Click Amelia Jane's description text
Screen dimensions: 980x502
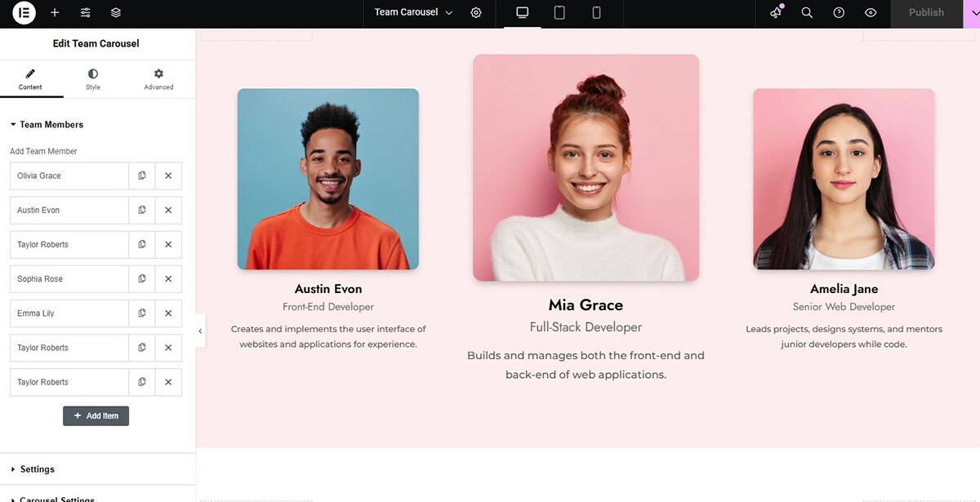pos(844,336)
